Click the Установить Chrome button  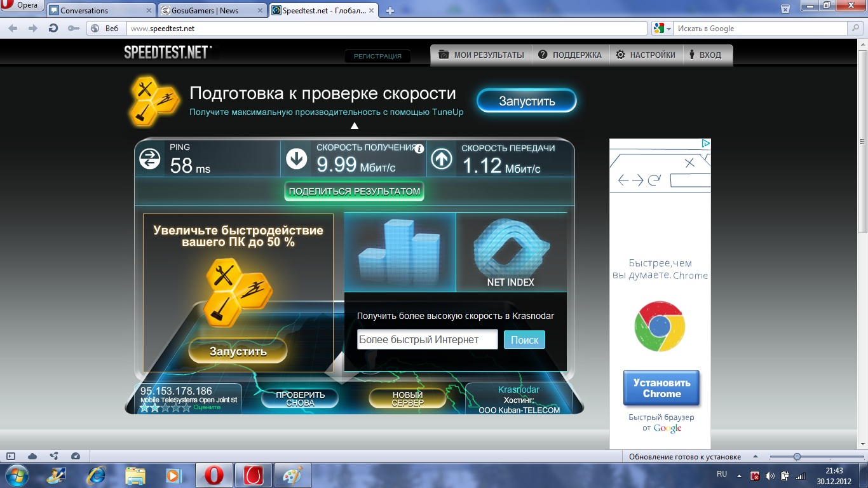661,388
